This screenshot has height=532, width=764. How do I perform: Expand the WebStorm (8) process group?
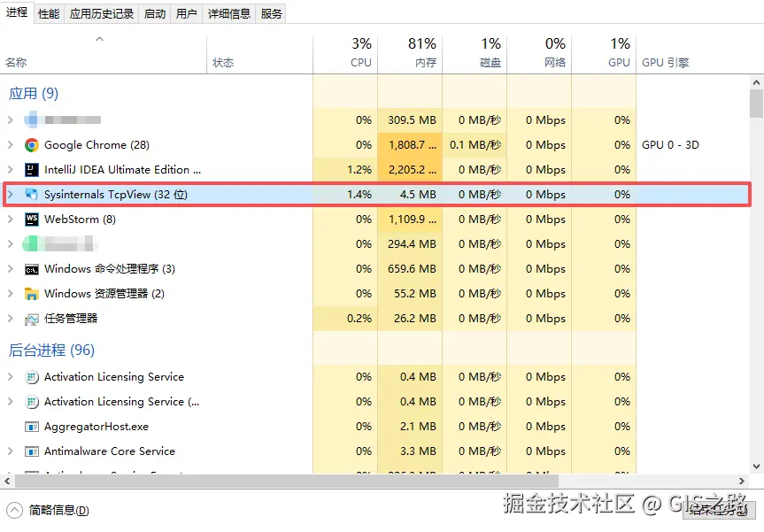pos(11,220)
